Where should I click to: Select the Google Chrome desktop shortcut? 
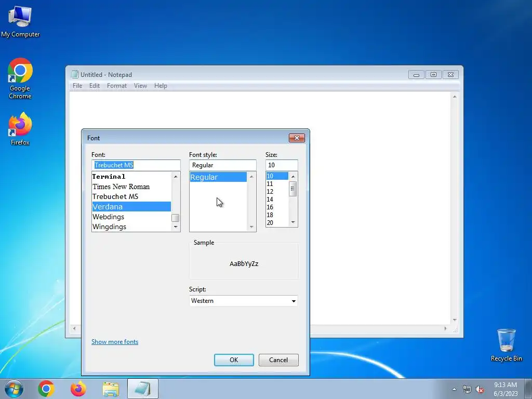(20, 78)
